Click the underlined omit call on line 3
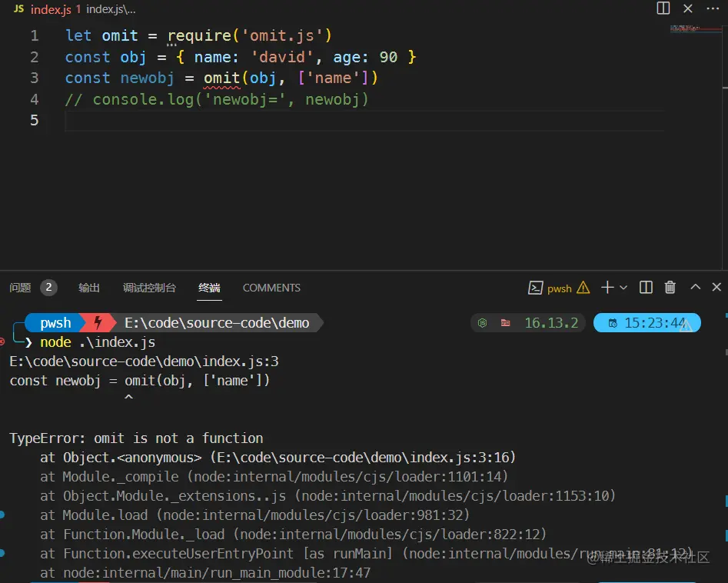Screen dimensions: 728x583 221,78
